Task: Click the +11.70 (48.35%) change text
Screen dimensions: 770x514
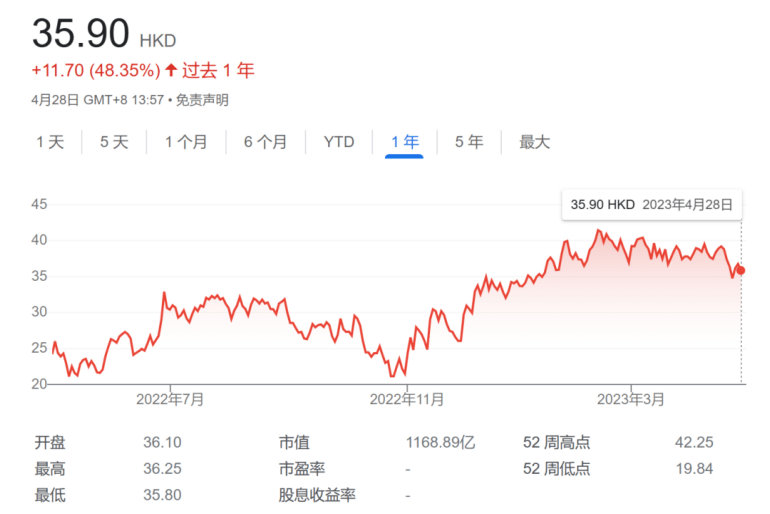Action: (96, 71)
